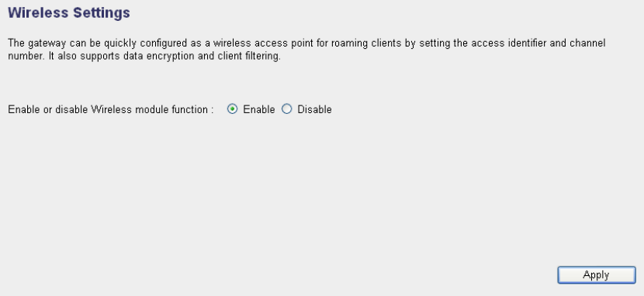Click the word 'Wireless' in the page title
The image size is (644, 296).
point(39,12)
